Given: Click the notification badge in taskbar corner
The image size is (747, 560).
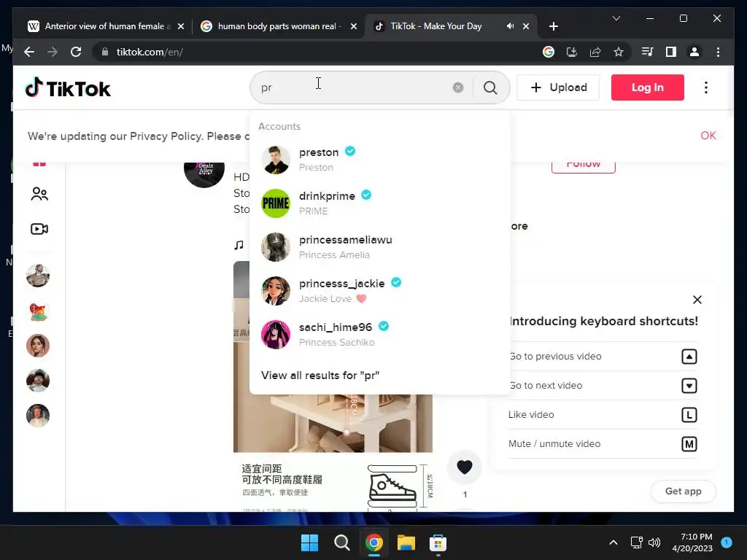Looking at the screenshot, I should 727,542.
